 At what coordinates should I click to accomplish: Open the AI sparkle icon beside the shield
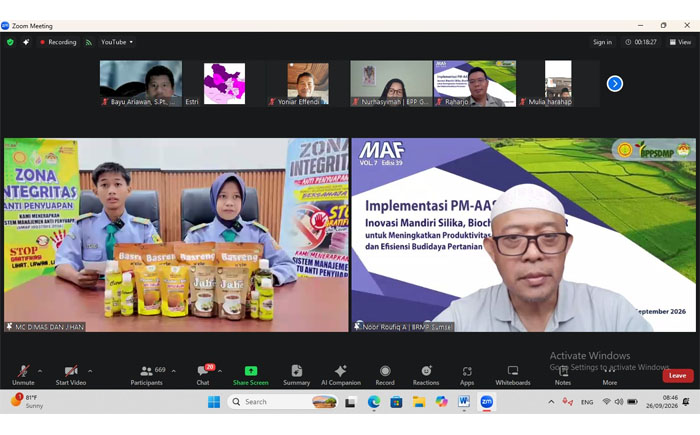click(26, 42)
